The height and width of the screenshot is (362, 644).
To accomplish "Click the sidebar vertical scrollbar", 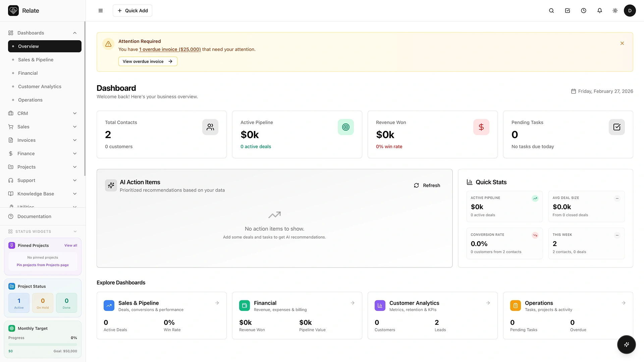I will [85, 99].
